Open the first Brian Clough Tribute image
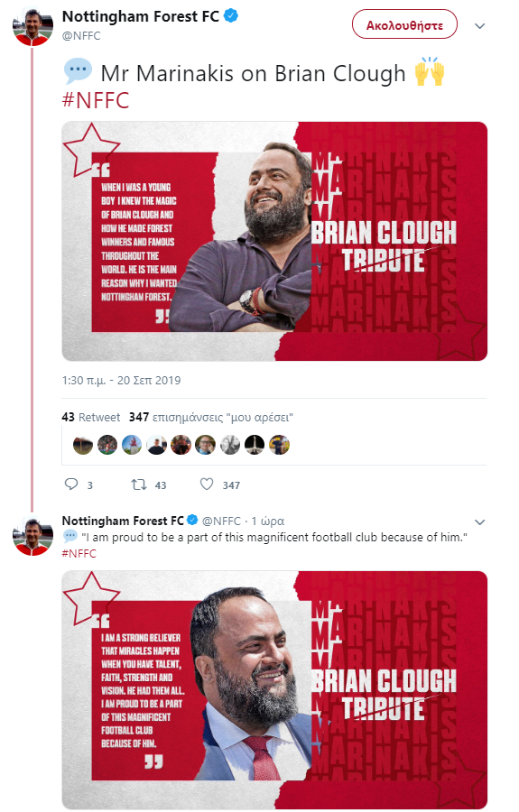Image resolution: width=519 pixels, height=812 pixels. (x=274, y=241)
